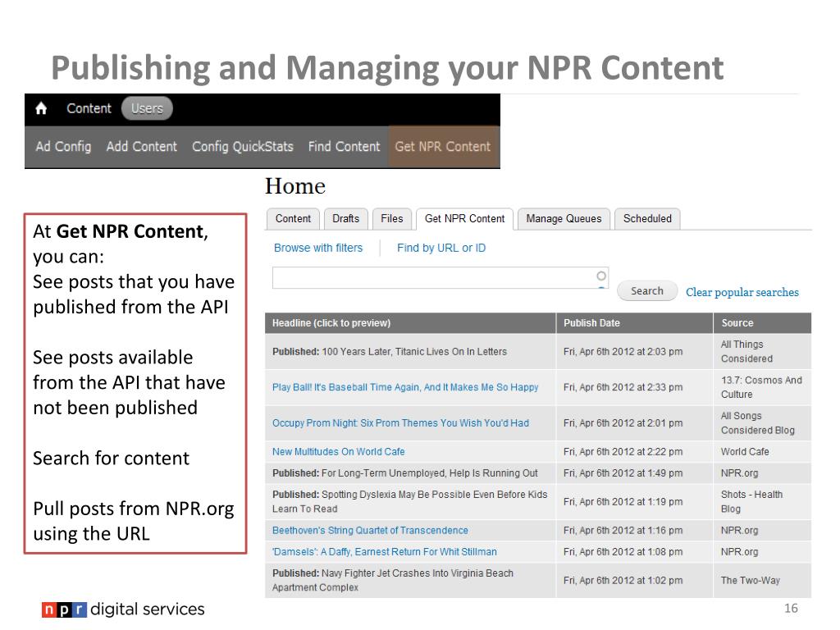Switch to the Content tab

(293, 218)
